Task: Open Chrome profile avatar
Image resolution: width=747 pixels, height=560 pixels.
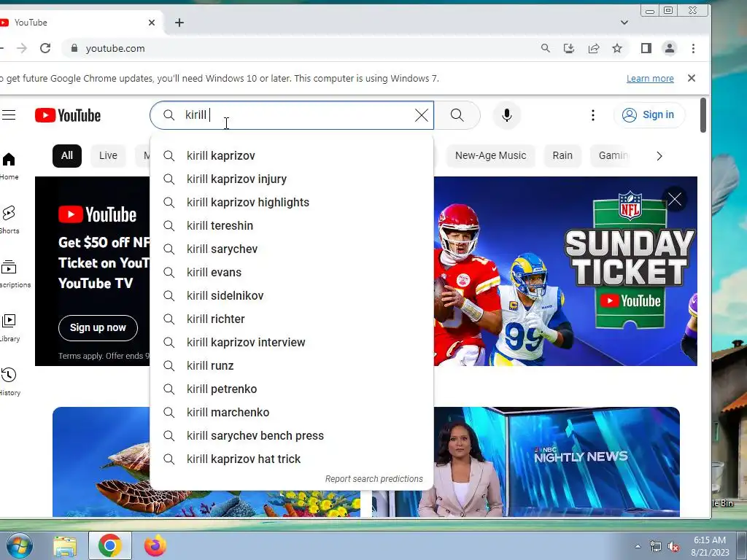Action: (670, 48)
